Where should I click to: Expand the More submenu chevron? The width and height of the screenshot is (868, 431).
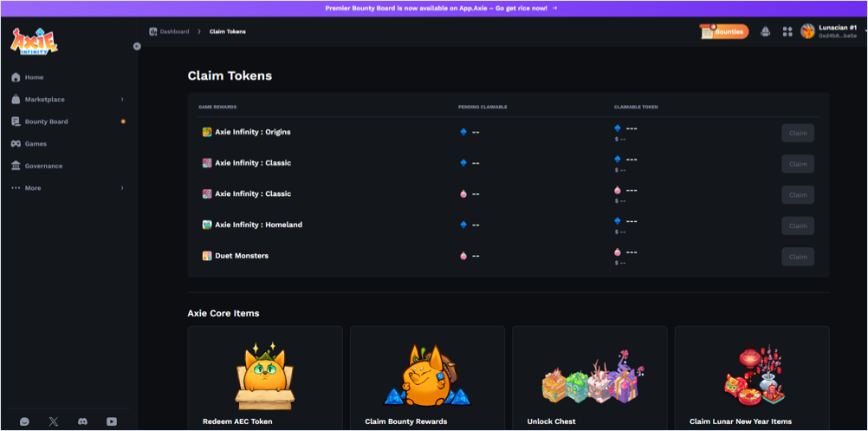(x=122, y=188)
